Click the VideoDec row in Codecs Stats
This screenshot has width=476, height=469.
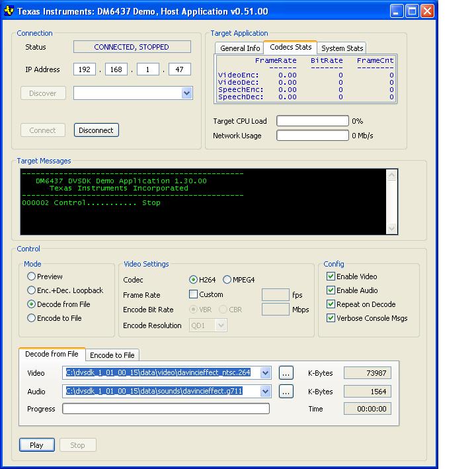[x=305, y=82]
